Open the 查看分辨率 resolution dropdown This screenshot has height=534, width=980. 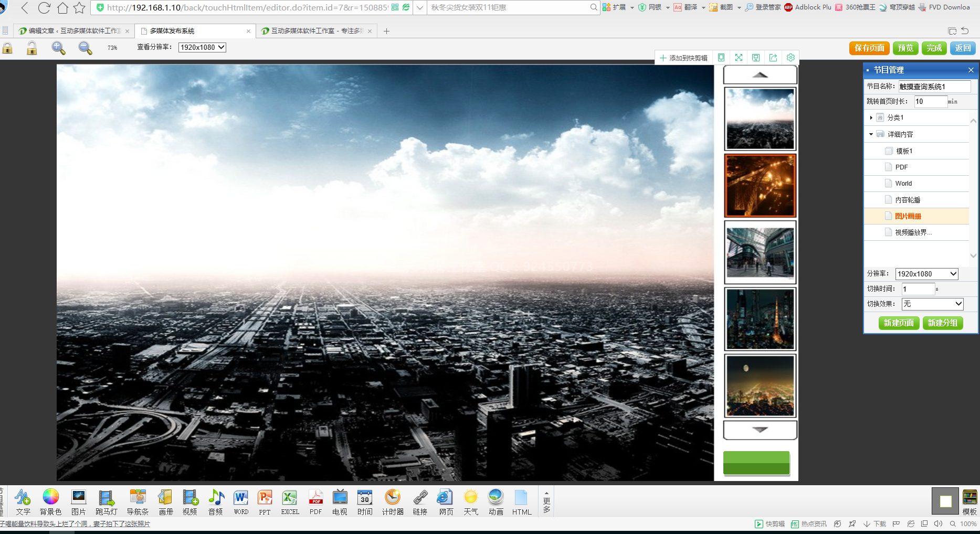point(202,47)
